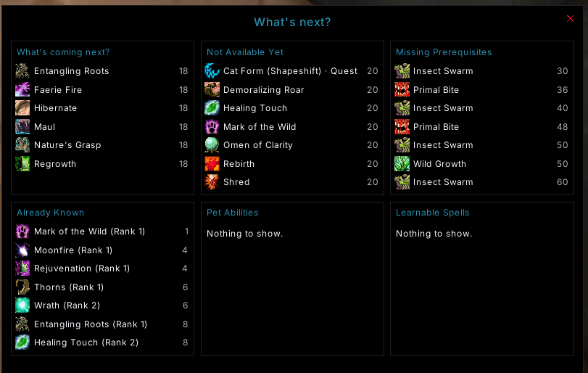Click the Faerie Fire spell icon
The width and height of the screenshot is (588, 373).
coord(22,90)
